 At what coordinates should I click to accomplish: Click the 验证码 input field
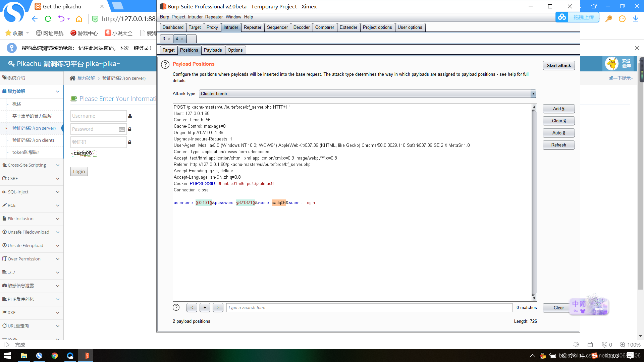[x=98, y=142]
